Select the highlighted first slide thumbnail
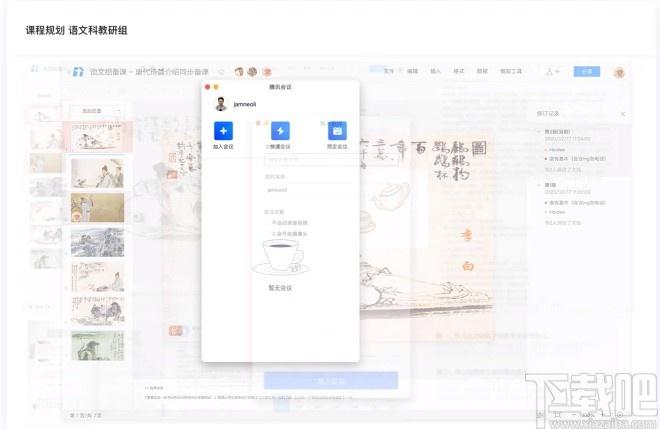 tap(97, 137)
